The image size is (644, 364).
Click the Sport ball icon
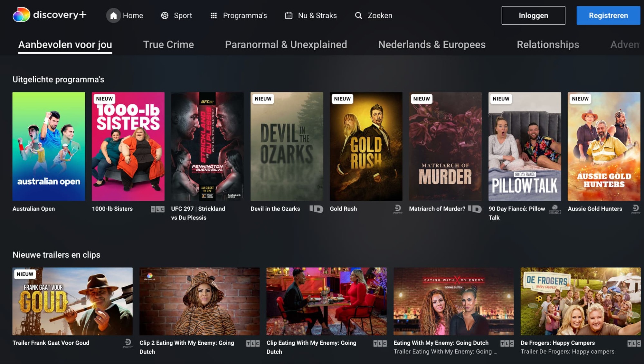click(x=165, y=15)
